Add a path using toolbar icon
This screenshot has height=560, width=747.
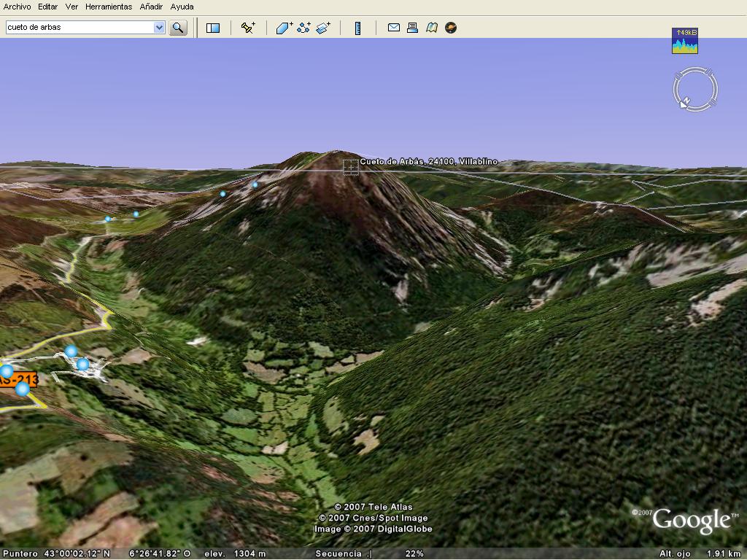(x=303, y=28)
